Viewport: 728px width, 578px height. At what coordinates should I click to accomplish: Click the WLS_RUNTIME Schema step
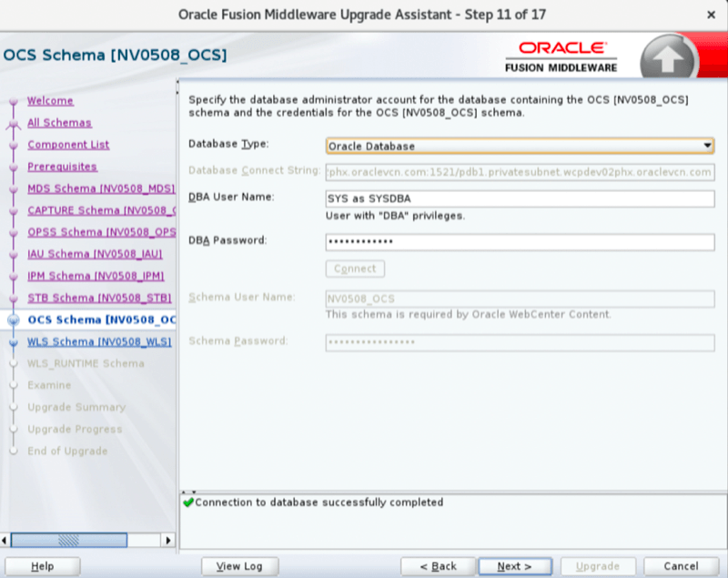coord(86,363)
